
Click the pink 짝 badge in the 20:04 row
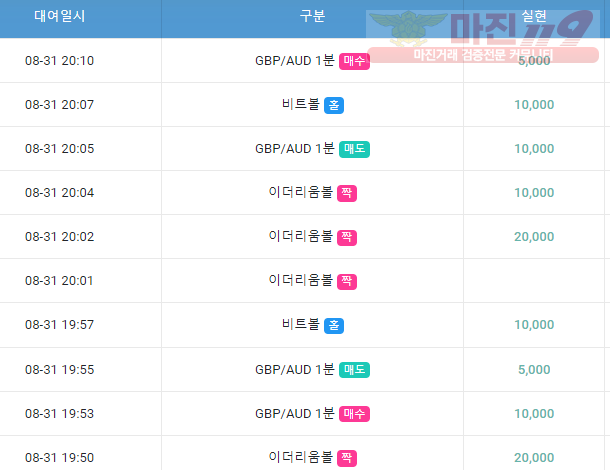347,193
